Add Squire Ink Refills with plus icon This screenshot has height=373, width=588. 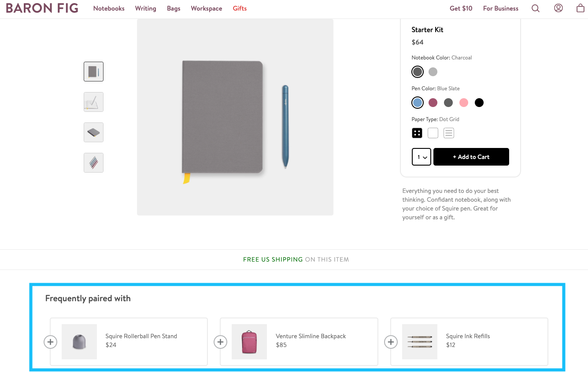coord(391,342)
